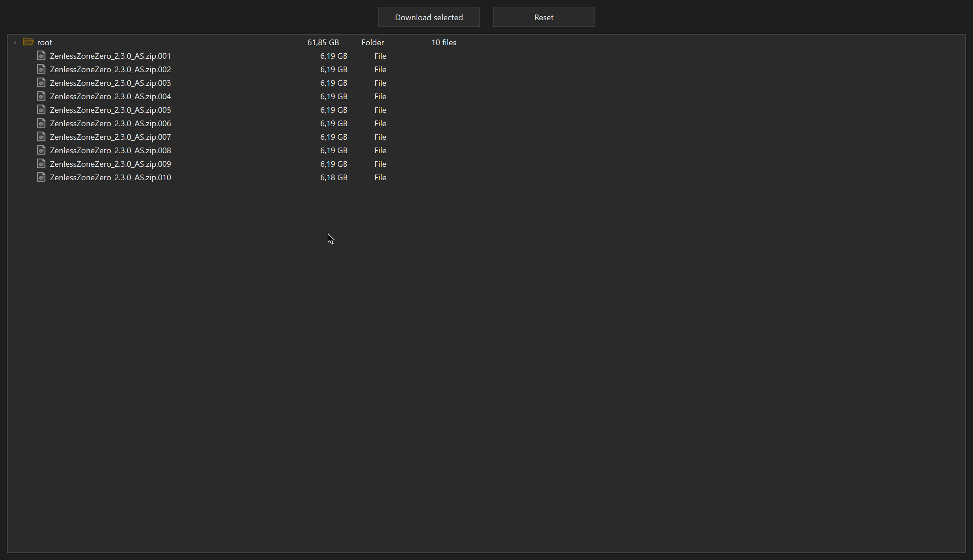Click the root folder icon
The height and width of the screenshot is (560, 973).
coord(28,42)
